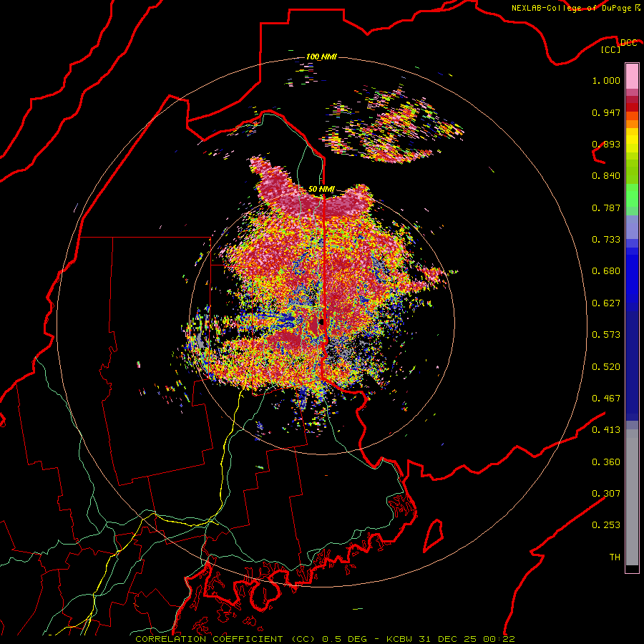This screenshot has width=644, height=644.
Task: Click the 0.947 legend value
Action: [606, 112]
